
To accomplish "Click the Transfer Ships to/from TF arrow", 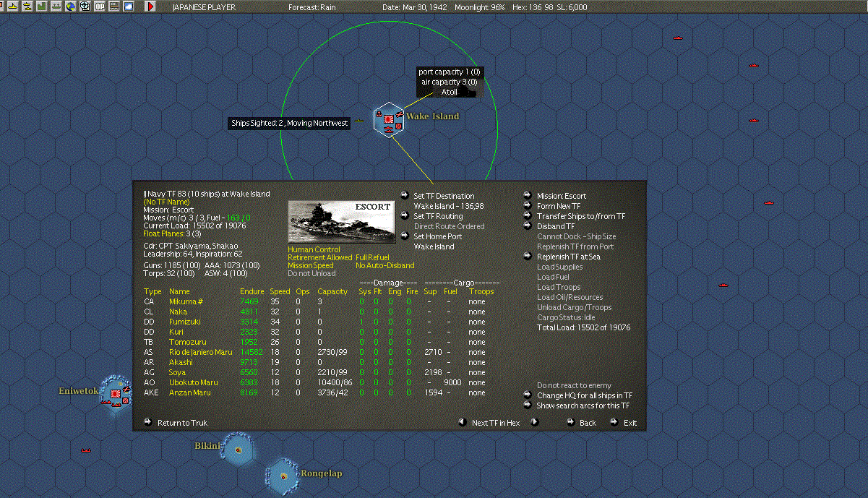I will pos(528,216).
